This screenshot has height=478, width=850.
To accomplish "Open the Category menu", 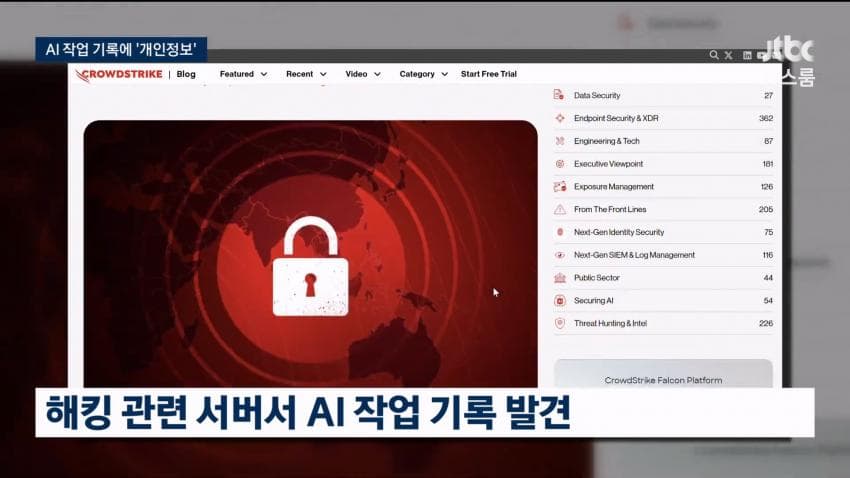I will (417, 74).
